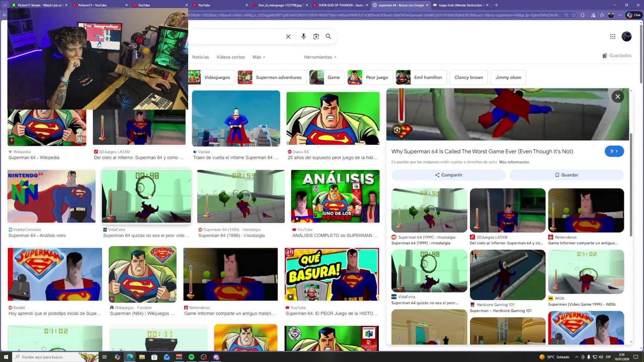This screenshot has width=644, height=362.
Task: Expand the Más dropdown menu
Action: [259, 57]
